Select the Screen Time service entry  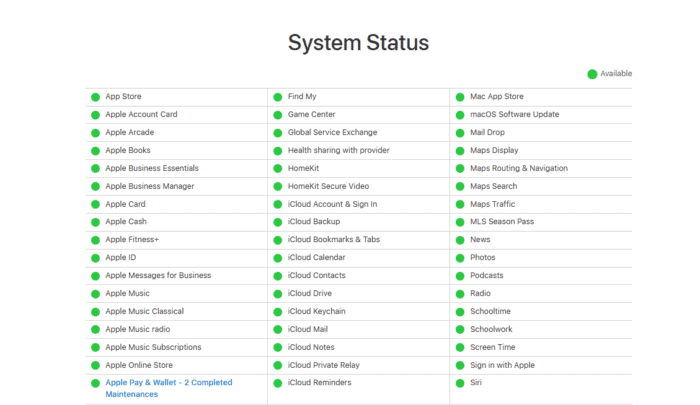tap(492, 347)
